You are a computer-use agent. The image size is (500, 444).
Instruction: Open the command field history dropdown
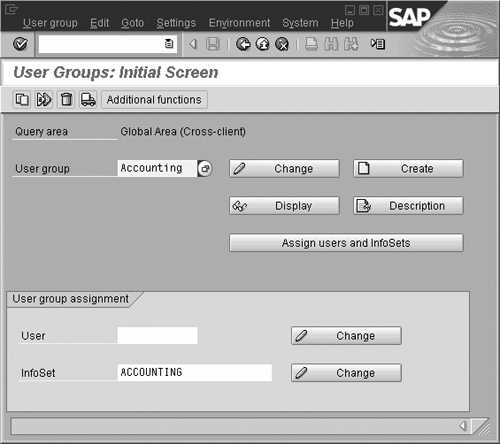(x=169, y=44)
